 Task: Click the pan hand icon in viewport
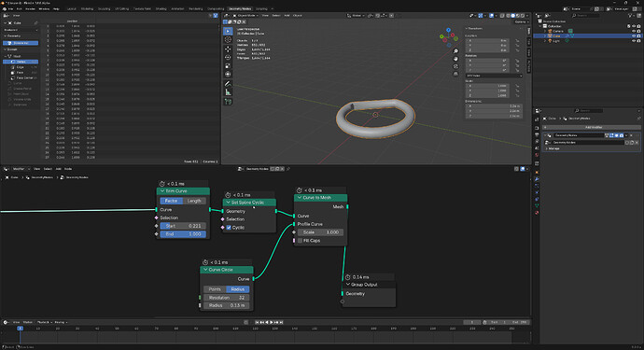click(455, 59)
